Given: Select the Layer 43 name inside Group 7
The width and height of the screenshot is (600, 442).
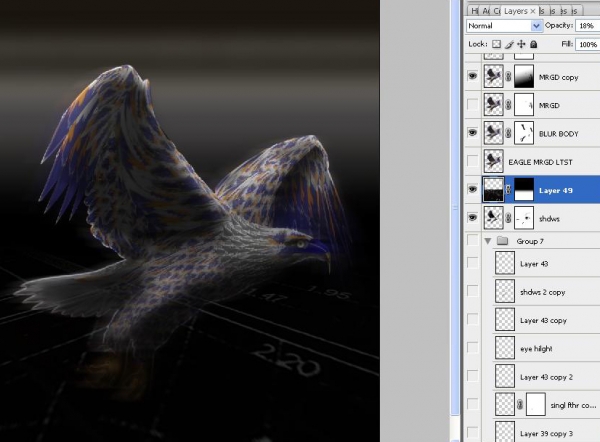Looking at the screenshot, I should [534, 264].
